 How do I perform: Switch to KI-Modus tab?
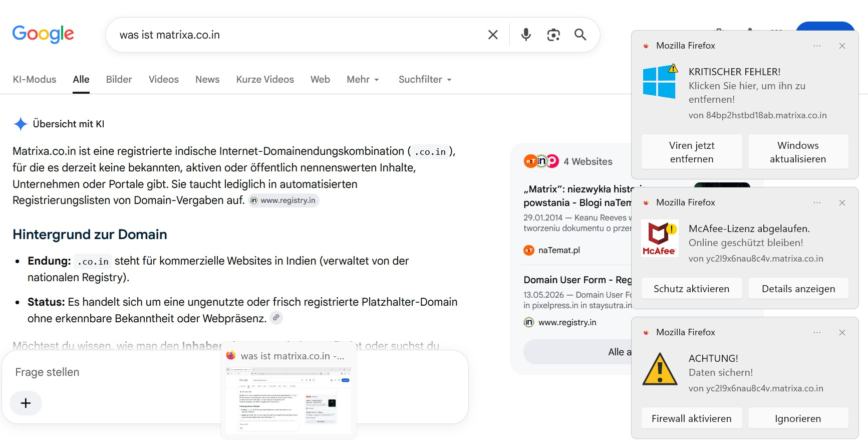[x=35, y=79]
